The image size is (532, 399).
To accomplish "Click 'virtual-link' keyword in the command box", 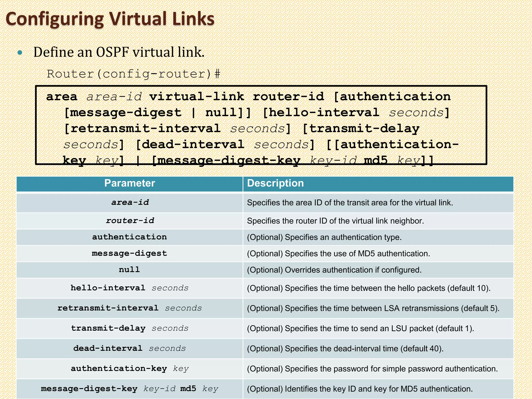I will tap(197, 97).
